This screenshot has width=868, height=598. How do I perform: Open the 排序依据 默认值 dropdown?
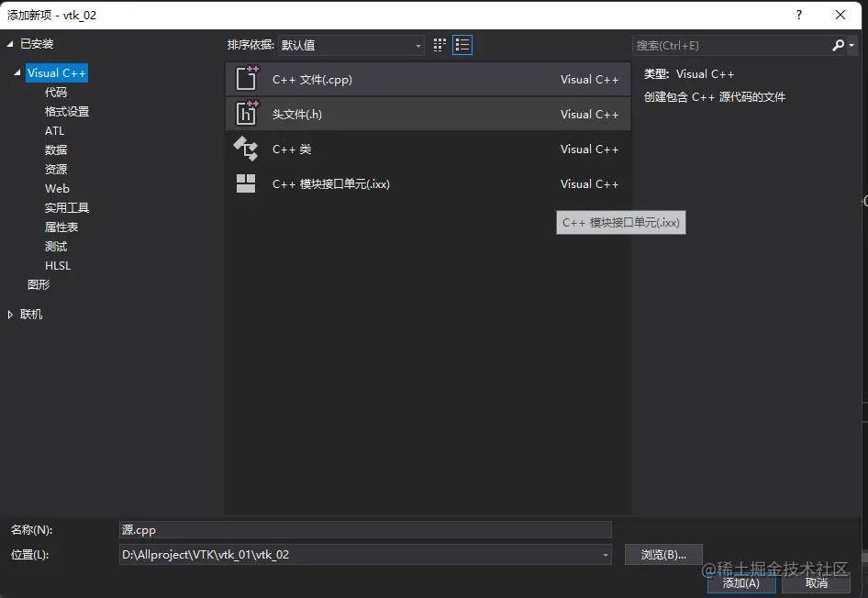pos(351,45)
